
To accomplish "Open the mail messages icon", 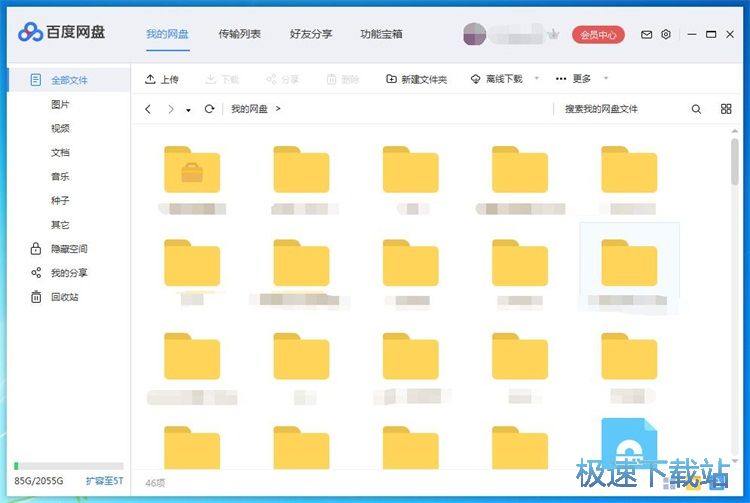I will [x=646, y=34].
